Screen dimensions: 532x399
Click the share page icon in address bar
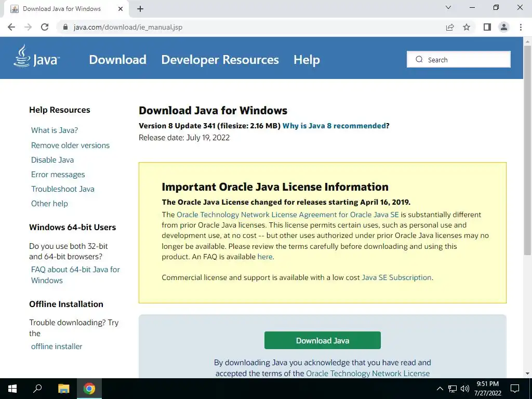(450, 27)
